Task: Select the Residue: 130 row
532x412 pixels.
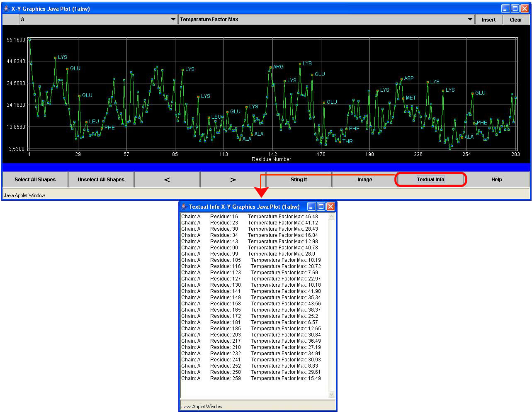Action: pos(251,285)
